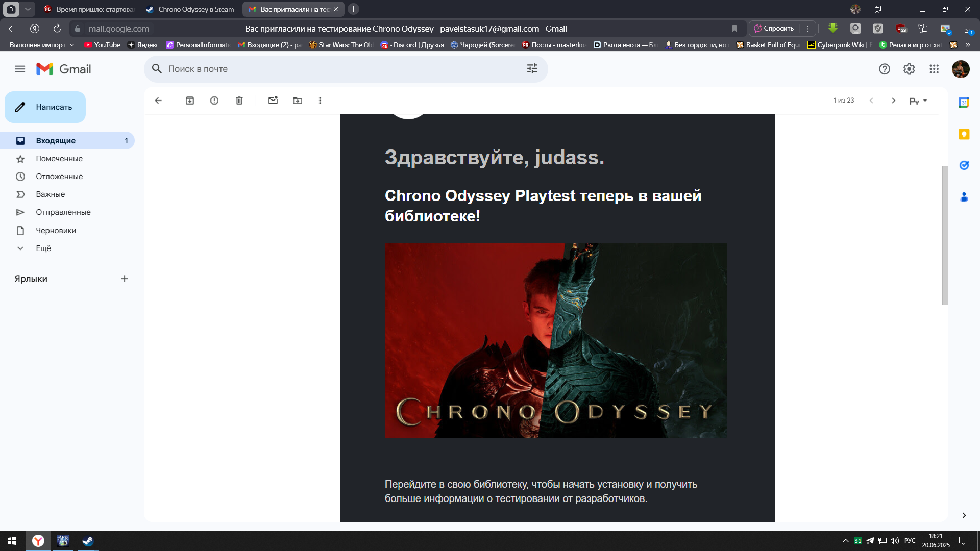This screenshot has height=551, width=980.
Task: Open the browser extensions puzzle-like icon
Action: click(923, 29)
